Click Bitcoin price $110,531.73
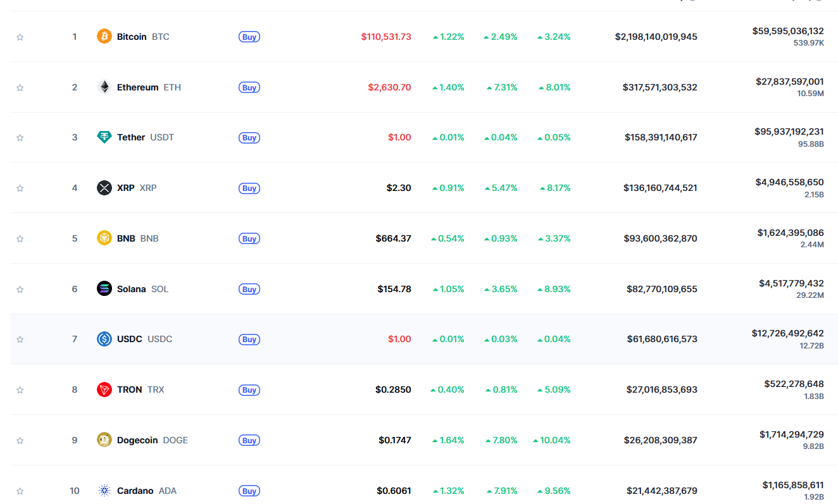 (386, 37)
